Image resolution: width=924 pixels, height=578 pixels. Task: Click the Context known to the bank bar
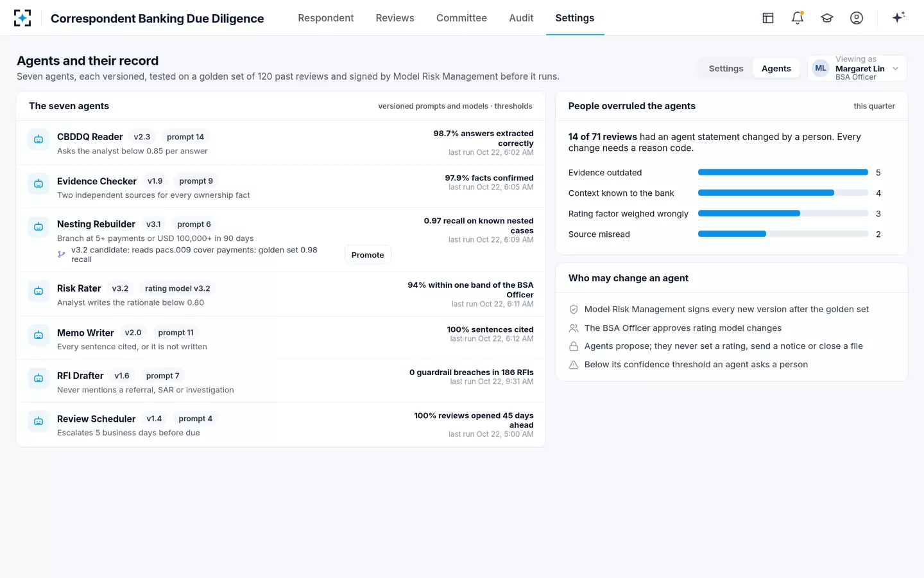783,193
